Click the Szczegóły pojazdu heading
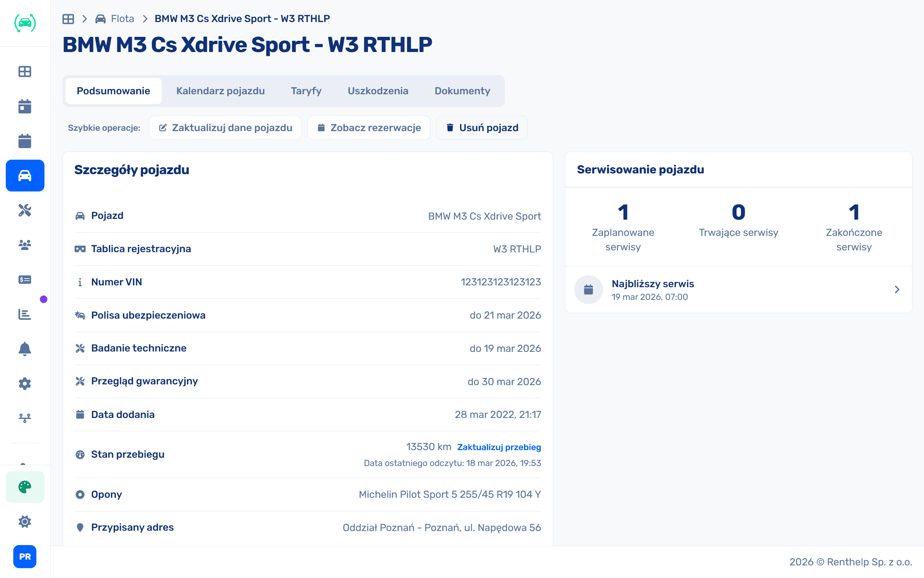The image size is (924, 578). click(132, 170)
